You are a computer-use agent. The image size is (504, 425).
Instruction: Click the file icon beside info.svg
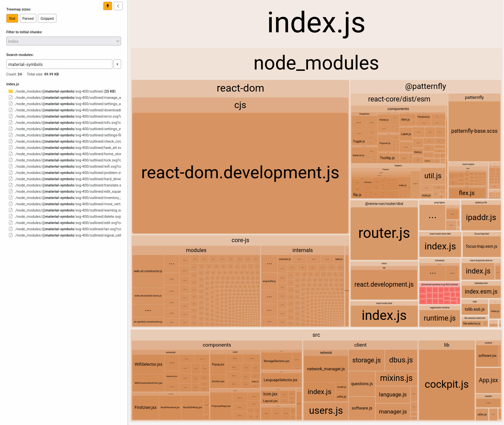click(x=11, y=123)
